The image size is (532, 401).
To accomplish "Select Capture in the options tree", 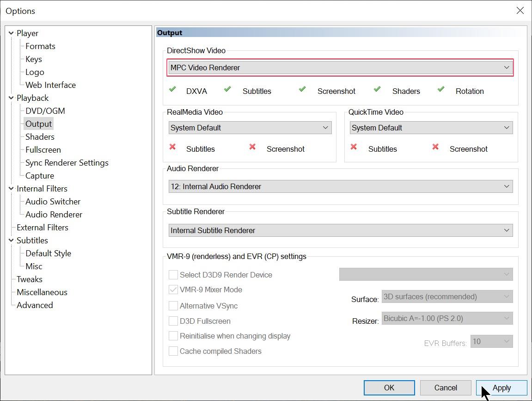I will pyautogui.click(x=39, y=176).
